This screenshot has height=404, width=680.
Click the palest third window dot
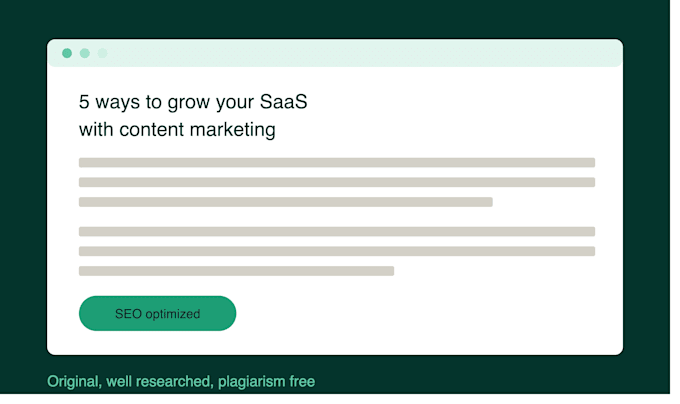(102, 53)
